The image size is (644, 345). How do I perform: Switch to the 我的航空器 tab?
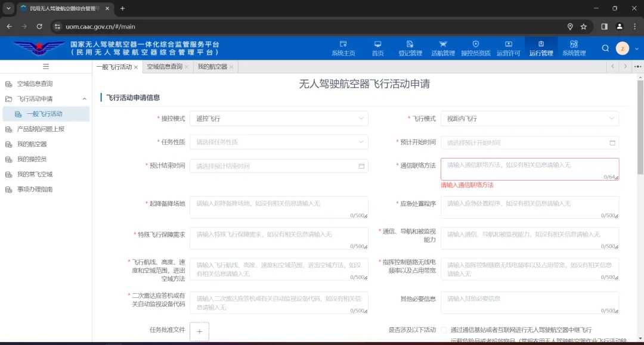pos(212,67)
